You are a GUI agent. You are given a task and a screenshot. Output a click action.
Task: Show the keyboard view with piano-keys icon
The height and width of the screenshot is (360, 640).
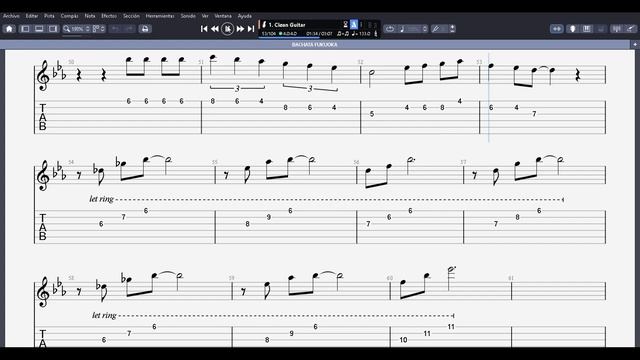[587, 29]
